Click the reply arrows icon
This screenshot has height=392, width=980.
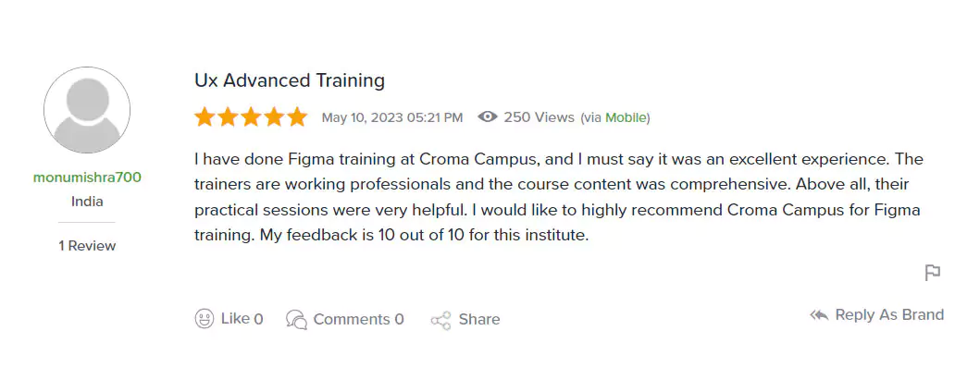(x=819, y=315)
